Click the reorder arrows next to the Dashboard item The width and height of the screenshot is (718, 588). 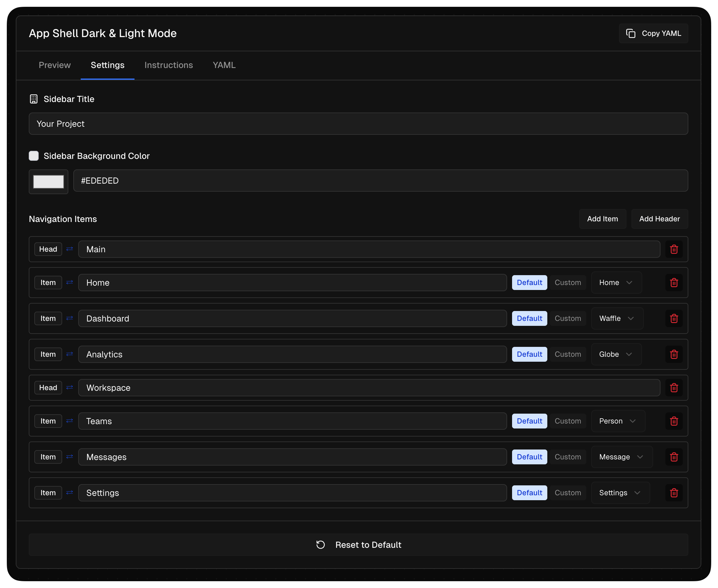point(70,318)
